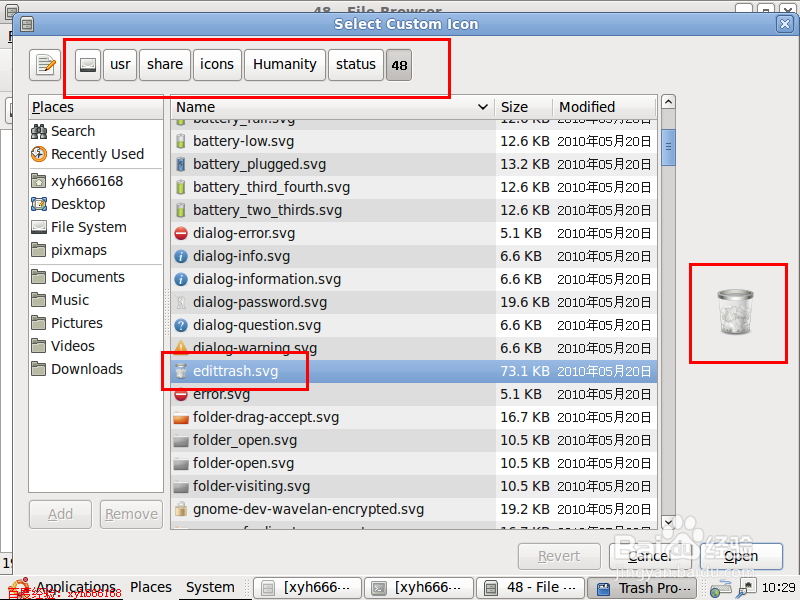
Task: Select battery_plugged.svg file
Action: tap(414, 164)
